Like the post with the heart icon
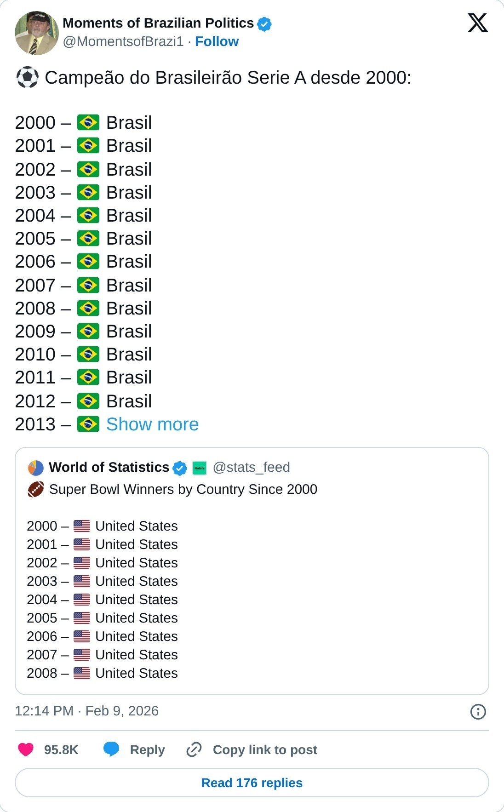This screenshot has height=812, width=504. coord(26,749)
